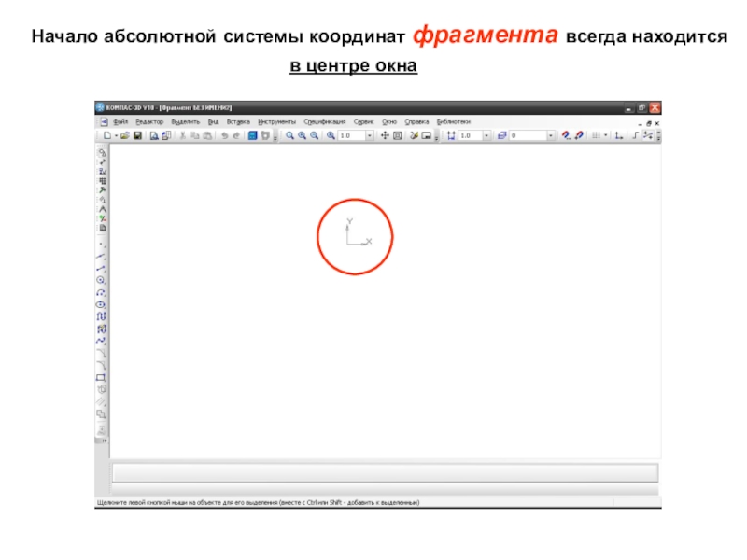Open the Библиотеки menu

[454, 121]
